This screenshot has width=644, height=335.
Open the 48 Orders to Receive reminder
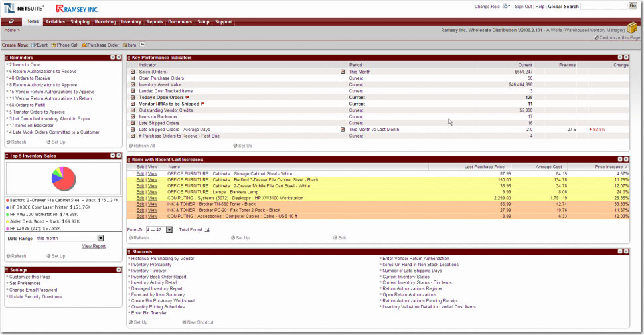pos(30,78)
